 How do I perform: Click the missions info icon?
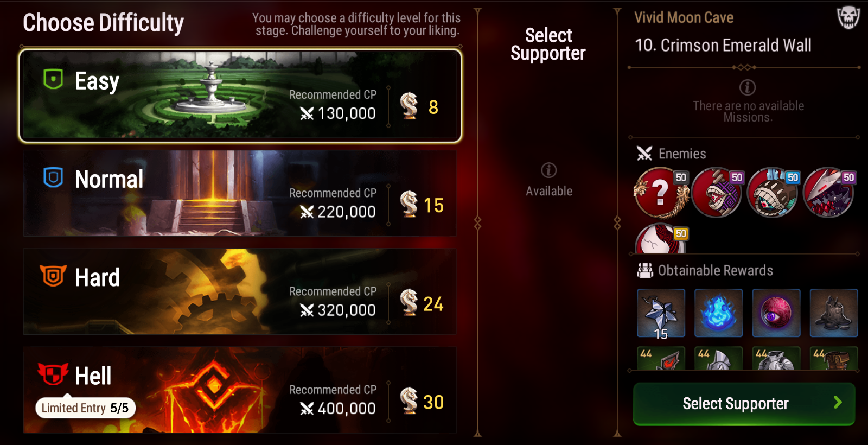click(x=748, y=87)
